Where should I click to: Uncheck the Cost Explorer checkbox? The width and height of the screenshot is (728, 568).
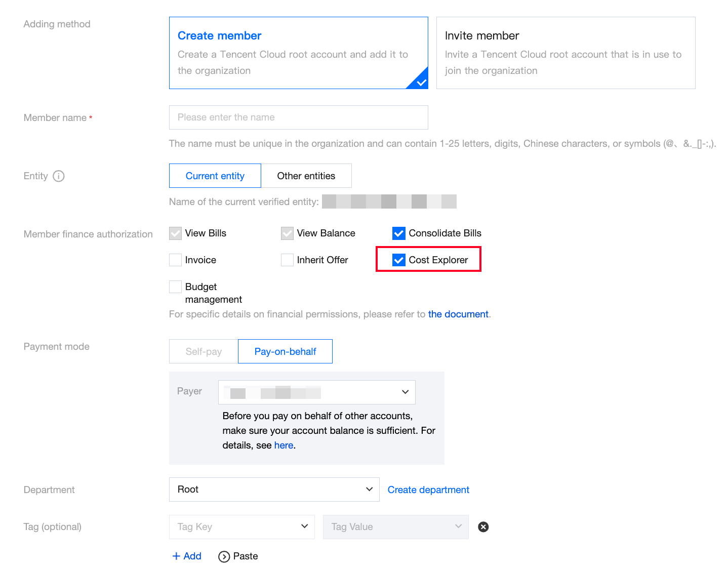(x=399, y=260)
